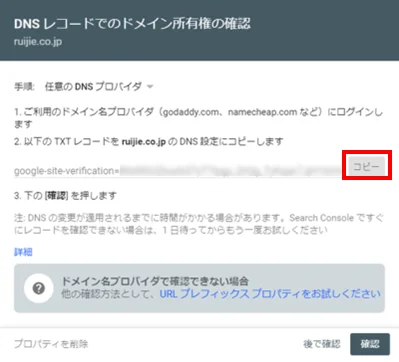The width and height of the screenshot is (399, 362).
Task: Click the step 3 下の [確認] を押します text
Action: click(x=65, y=195)
